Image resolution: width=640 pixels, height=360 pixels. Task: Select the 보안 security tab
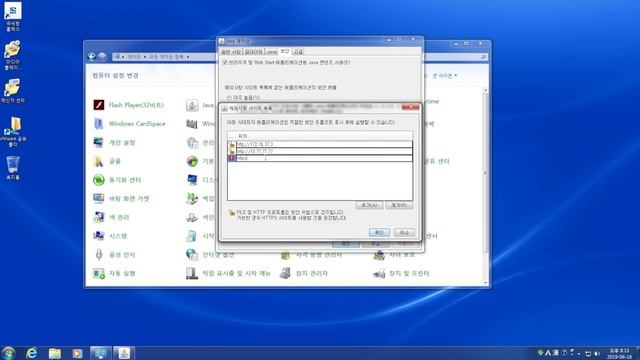[285, 51]
